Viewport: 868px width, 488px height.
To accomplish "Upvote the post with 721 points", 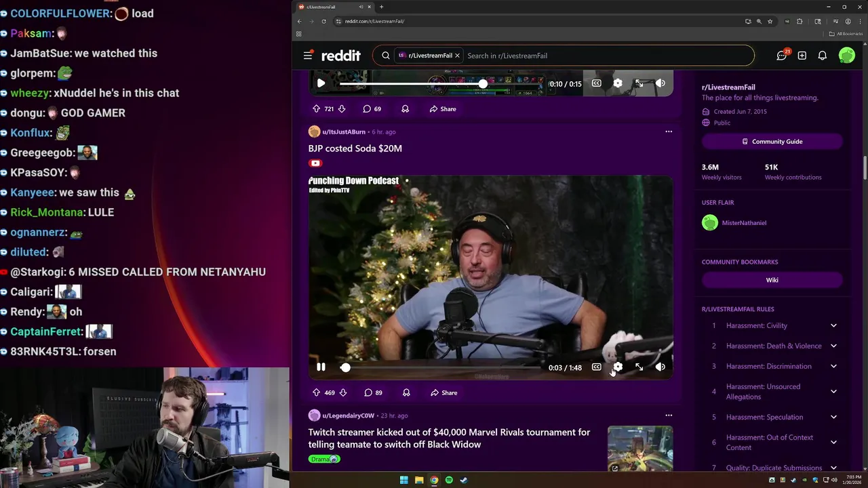I will pos(316,108).
